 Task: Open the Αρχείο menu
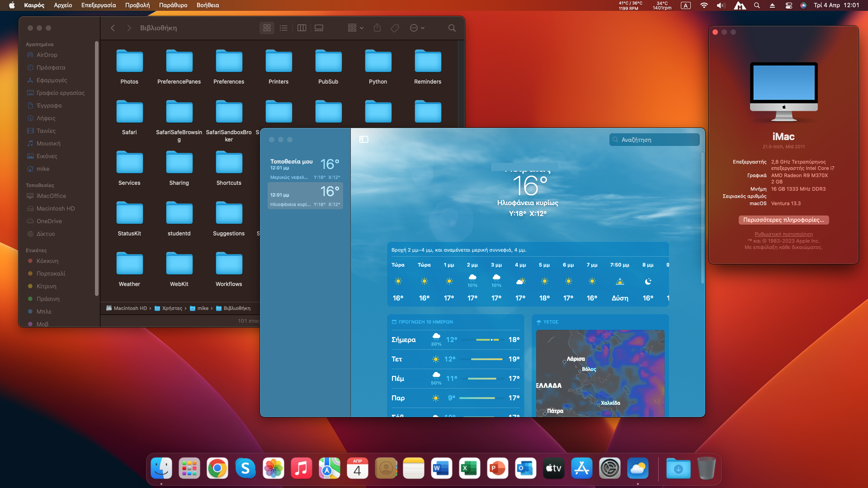click(63, 5)
